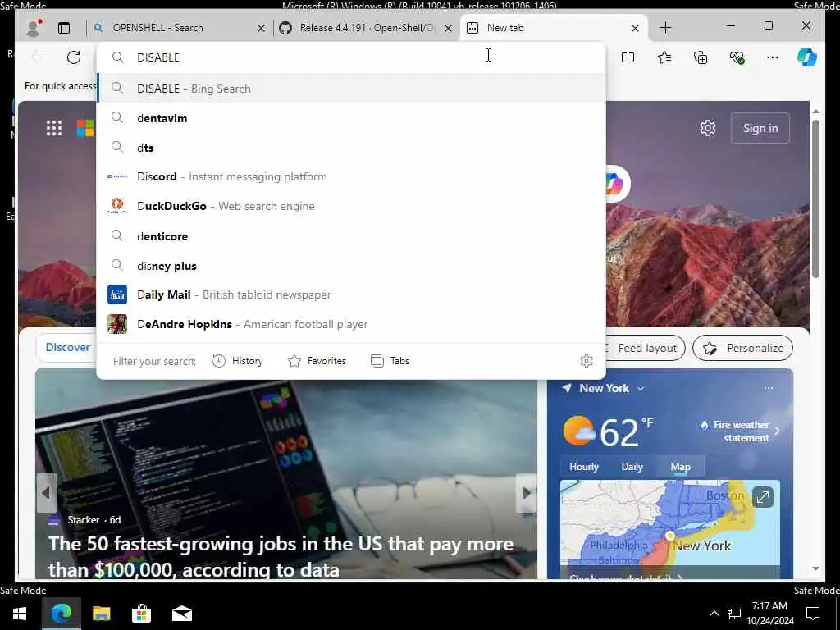
Task: Open the Split screen icon
Action: click(x=628, y=57)
